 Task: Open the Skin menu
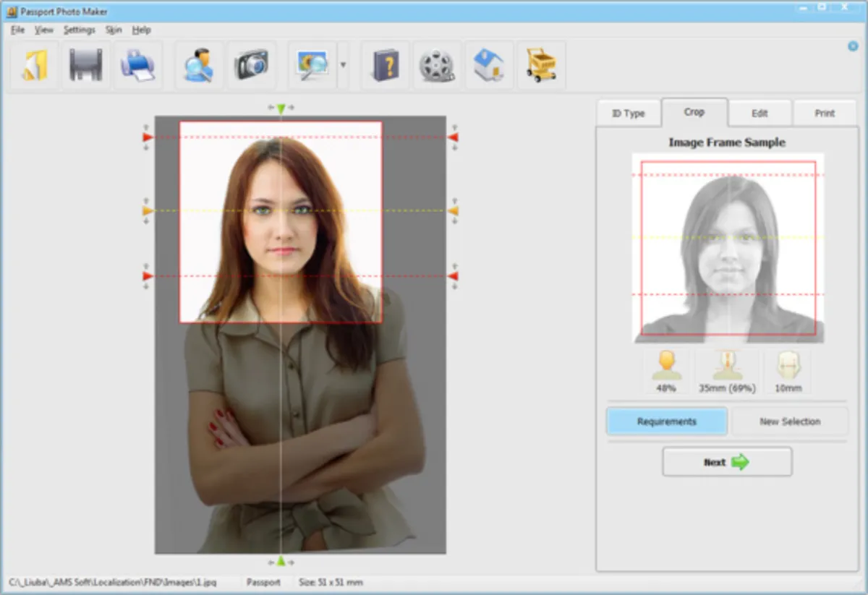(x=114, y=30)
